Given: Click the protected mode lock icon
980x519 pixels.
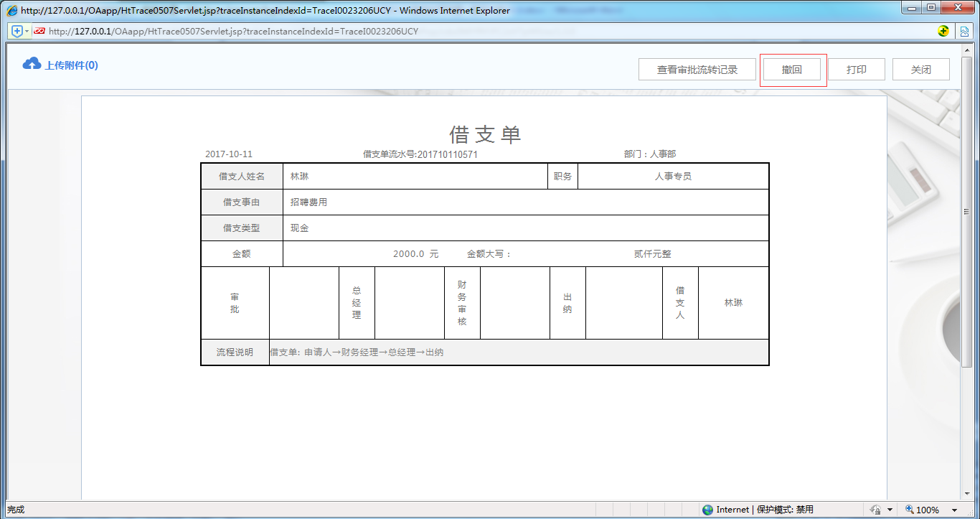Looking at the screenshot, I should (x=876, y=510).
